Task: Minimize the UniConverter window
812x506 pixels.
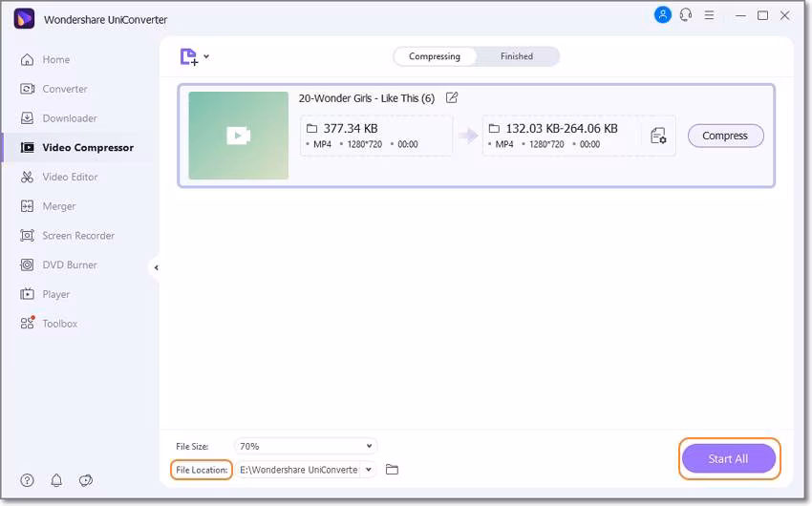Action: coord(740,15)
